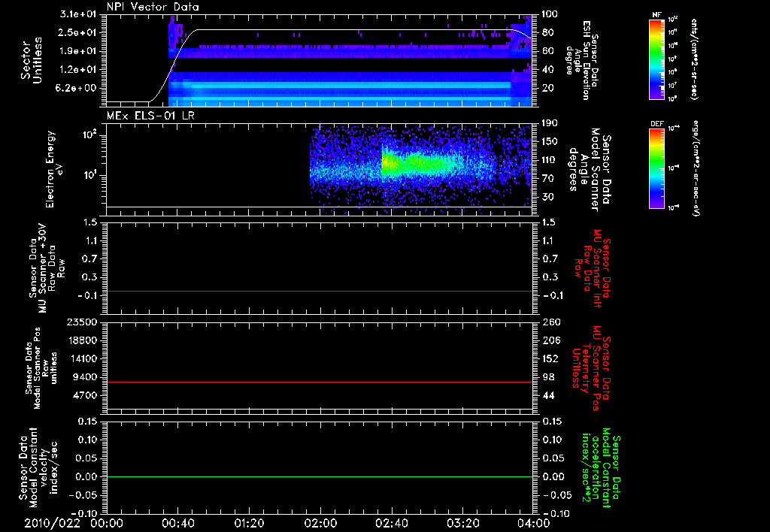Image resolution: width=770 pixels, height=532 pixels.
Task: Click the 100 sun elevation tick
Action: click(x=550, y=14)
